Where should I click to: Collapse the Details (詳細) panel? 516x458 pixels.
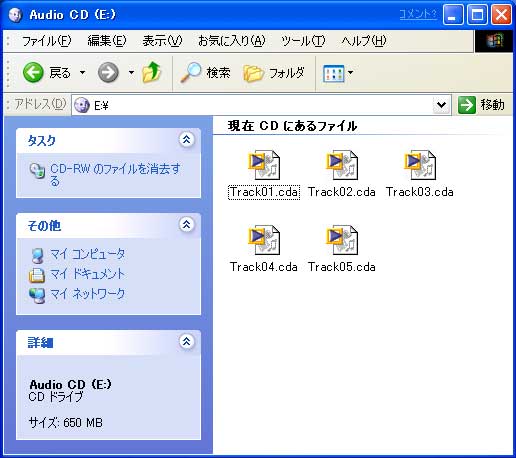click(x=187, y=341)
